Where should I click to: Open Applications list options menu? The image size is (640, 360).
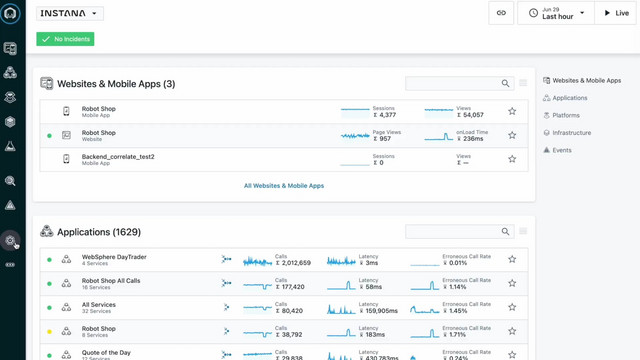pos(523,231)
